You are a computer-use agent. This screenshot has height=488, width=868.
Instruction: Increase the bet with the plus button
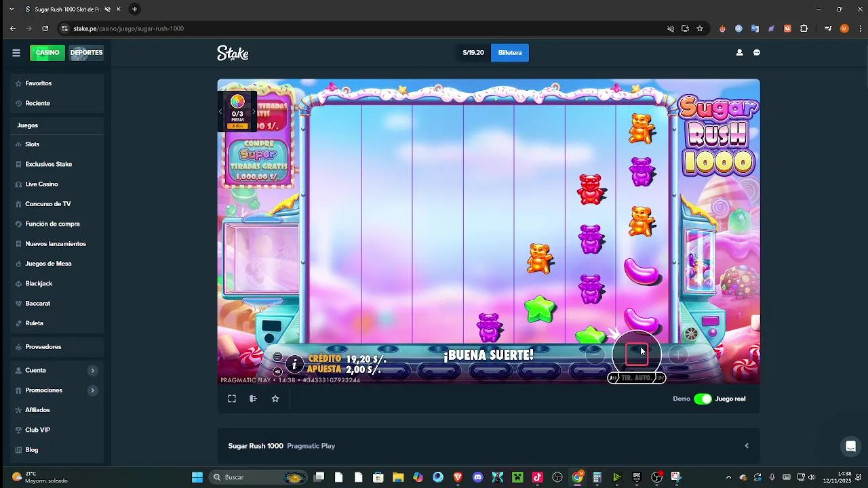click(678, 354)
